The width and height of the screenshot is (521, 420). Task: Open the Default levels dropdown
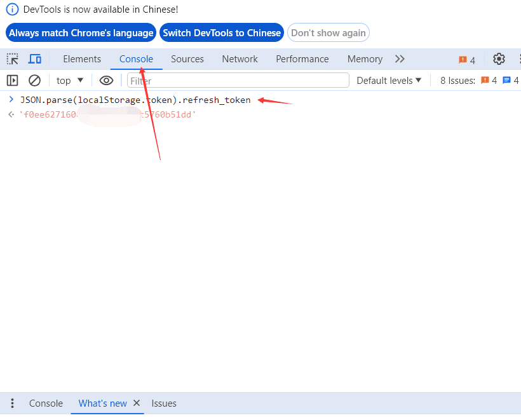(x=389, y=80)
